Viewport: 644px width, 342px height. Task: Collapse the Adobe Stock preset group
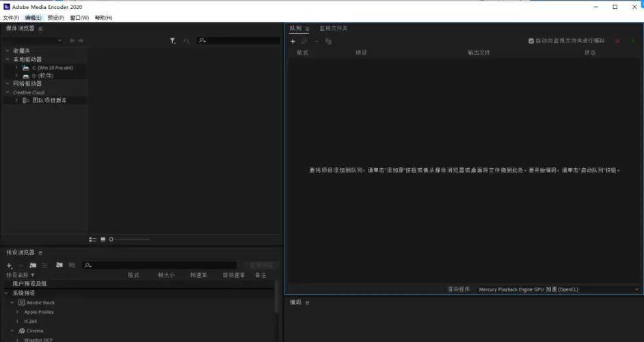12,302
